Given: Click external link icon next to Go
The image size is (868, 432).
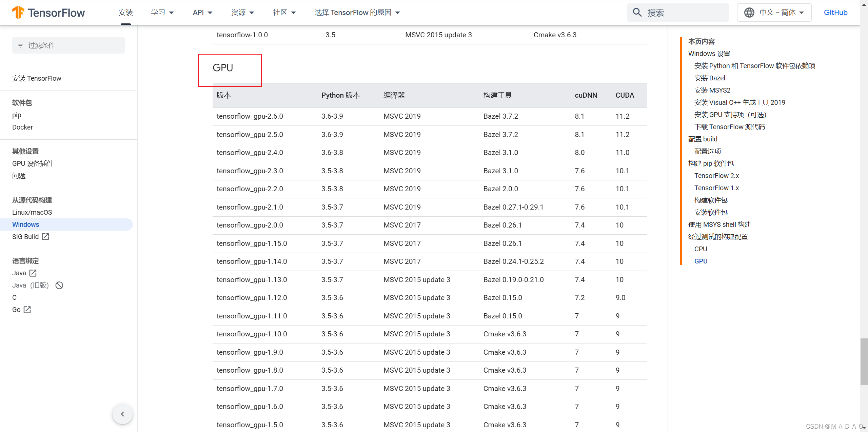Looking at the screenshot, I should click(27, 310).
